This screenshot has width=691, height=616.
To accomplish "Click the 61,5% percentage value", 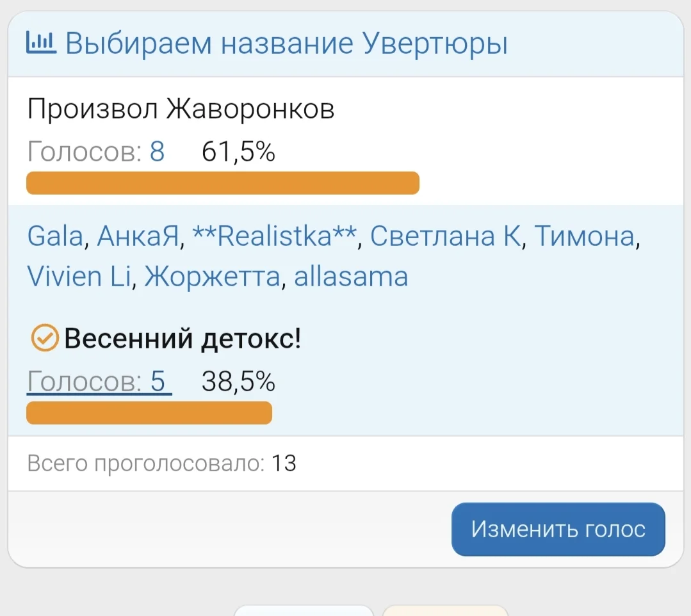I will [x=238, y=152].
